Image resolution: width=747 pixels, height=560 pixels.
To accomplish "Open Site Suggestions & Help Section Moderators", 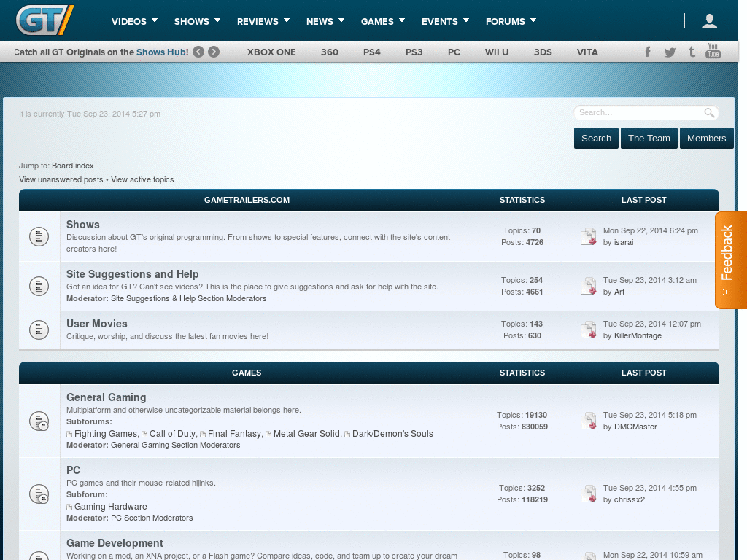I will pos(189,298).
